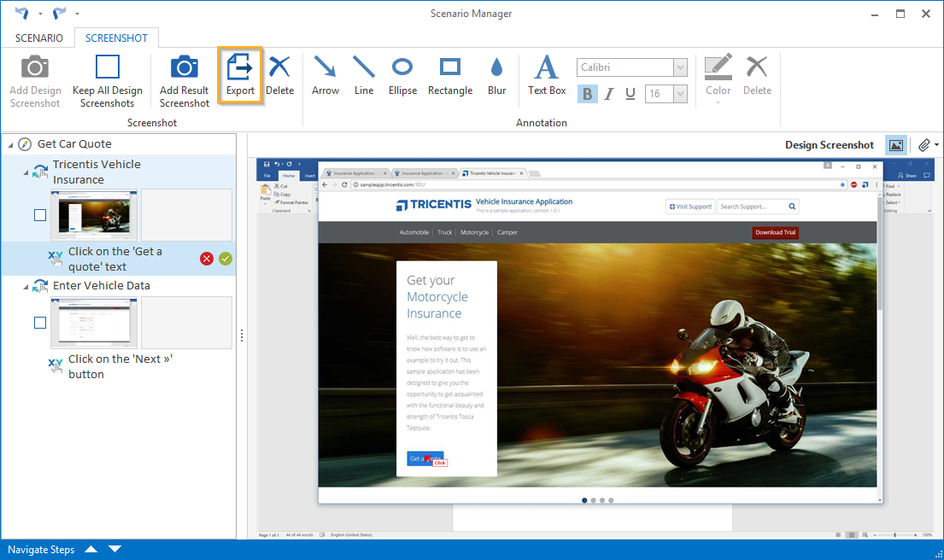Open the font size dropdown
This screenshot has height=560, width=944.
click(680, 94)
